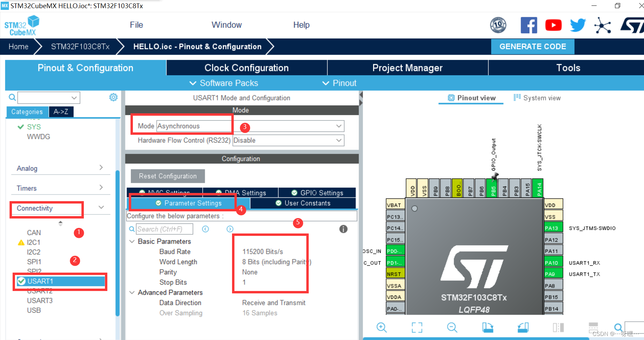Screen dimensions: 644x340
Task: Click the green check beside USART1
Action: tap(21, 281)
